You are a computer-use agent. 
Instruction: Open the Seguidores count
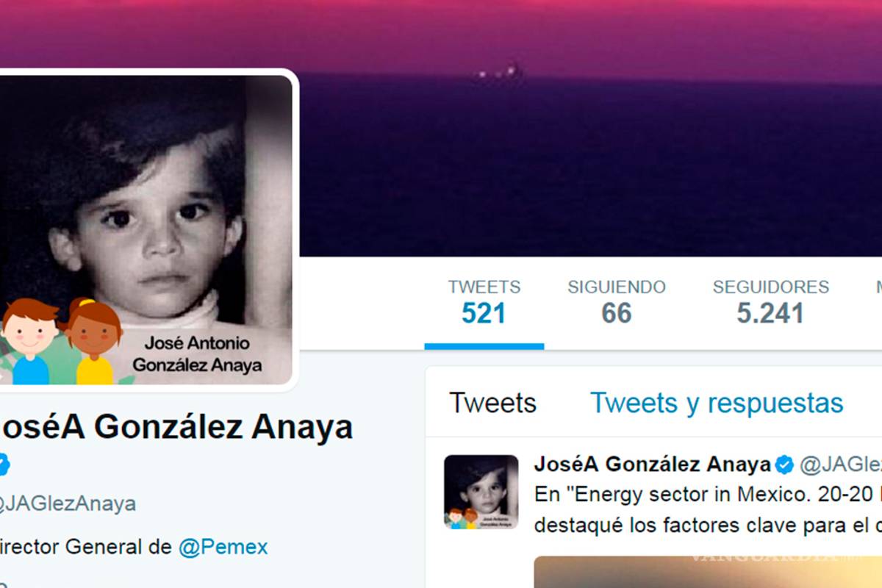tap(771, 302)
